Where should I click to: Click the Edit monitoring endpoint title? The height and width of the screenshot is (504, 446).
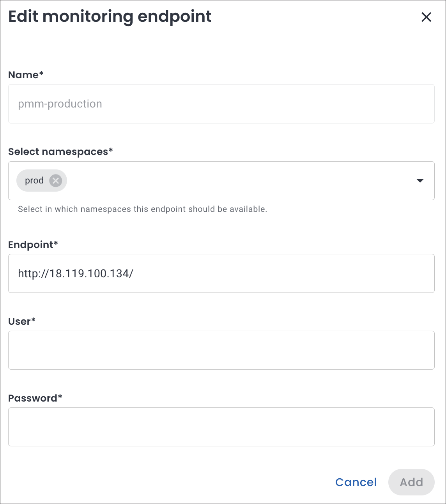click(110, 17)
